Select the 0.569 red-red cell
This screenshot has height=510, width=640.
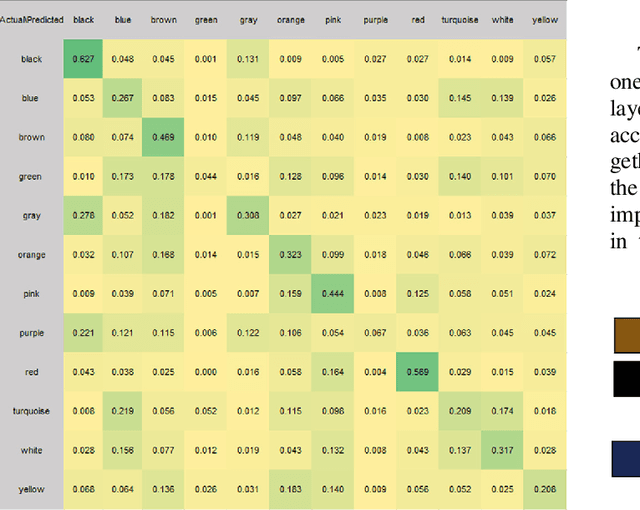418,372
